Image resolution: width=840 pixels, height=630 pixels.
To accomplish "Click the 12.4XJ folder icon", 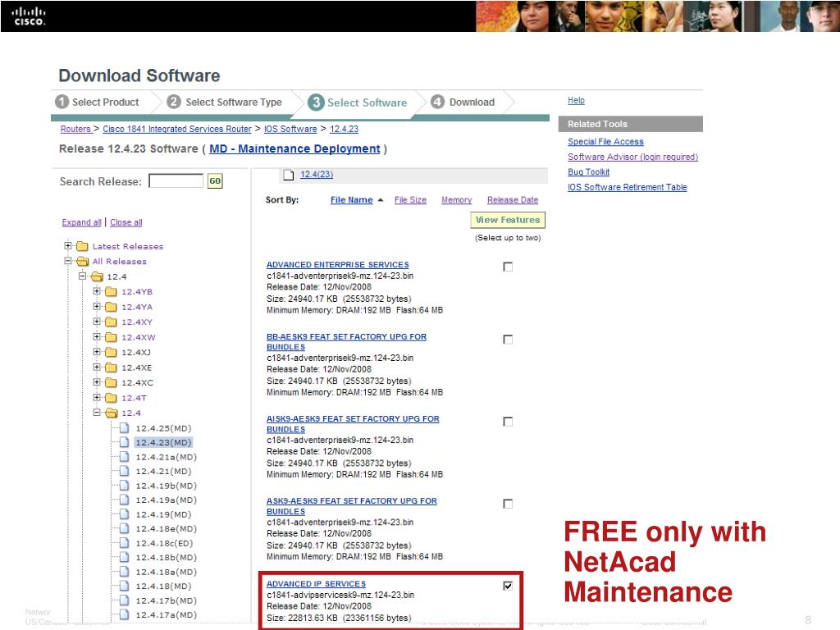I will tap(111, 352).
